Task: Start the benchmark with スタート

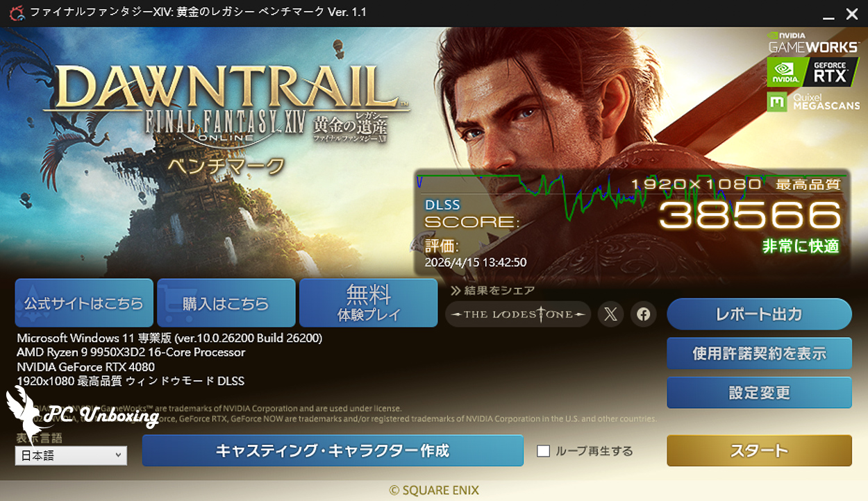Action: tap(759, 451)
